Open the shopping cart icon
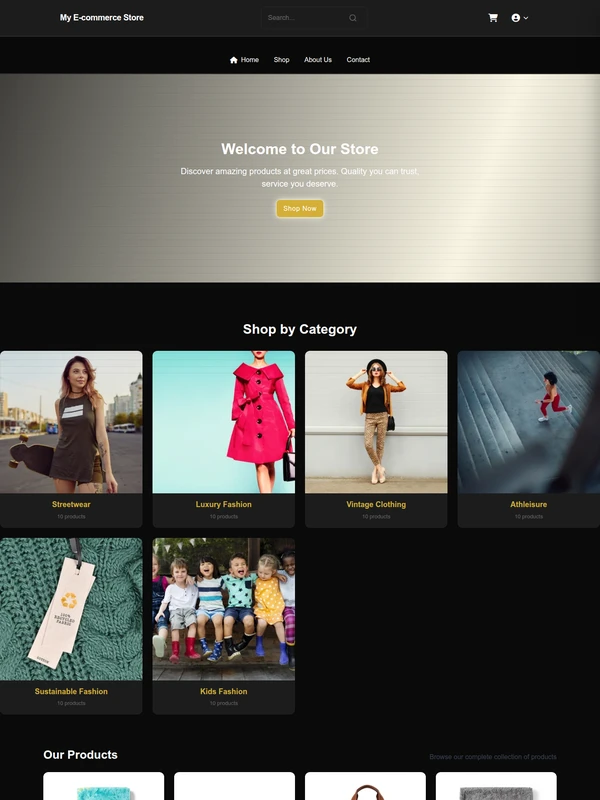 [493, 18]
